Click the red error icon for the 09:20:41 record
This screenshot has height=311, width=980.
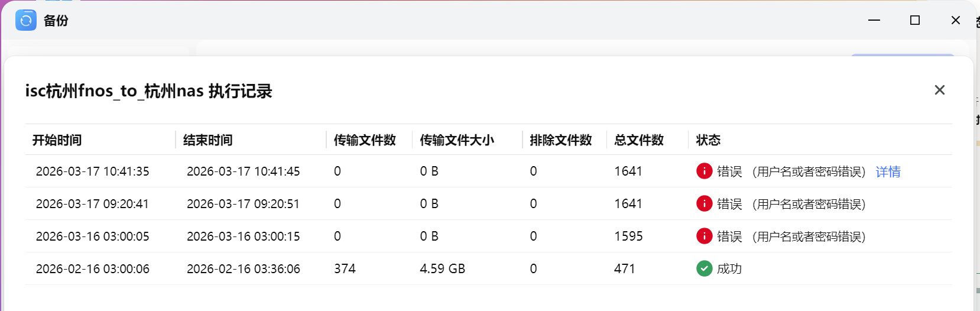tap(704, 203)
